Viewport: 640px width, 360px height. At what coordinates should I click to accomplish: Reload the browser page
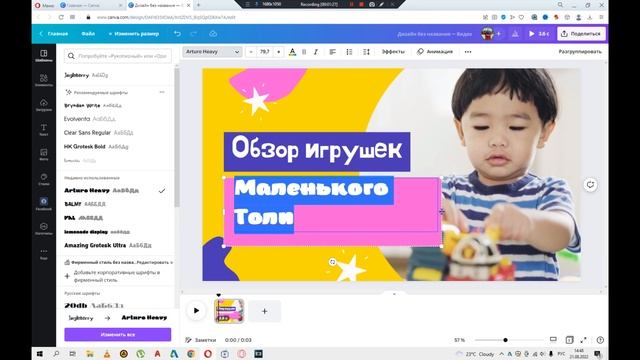[x=61, y=17]
